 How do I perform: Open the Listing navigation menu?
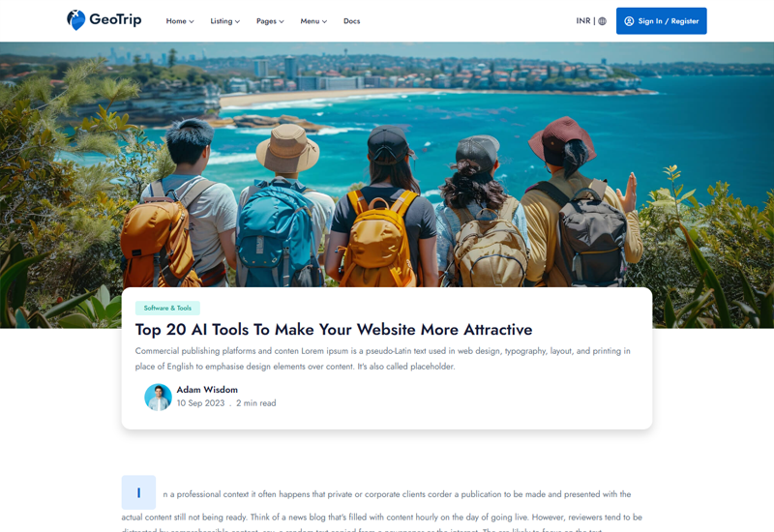(x=225, y=21)
